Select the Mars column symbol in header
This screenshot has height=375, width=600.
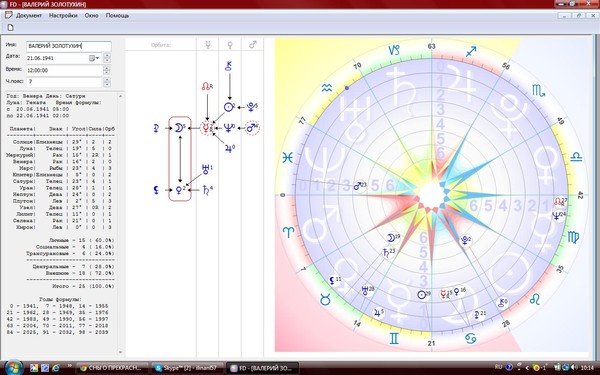[x=253, y=45]
